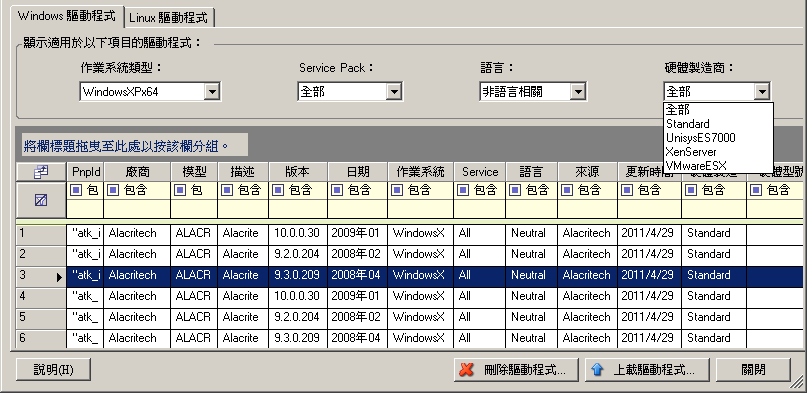807x393 pixels.
Task: Pick XenServer from the manufacturer list
Action: tap(718, 152)
